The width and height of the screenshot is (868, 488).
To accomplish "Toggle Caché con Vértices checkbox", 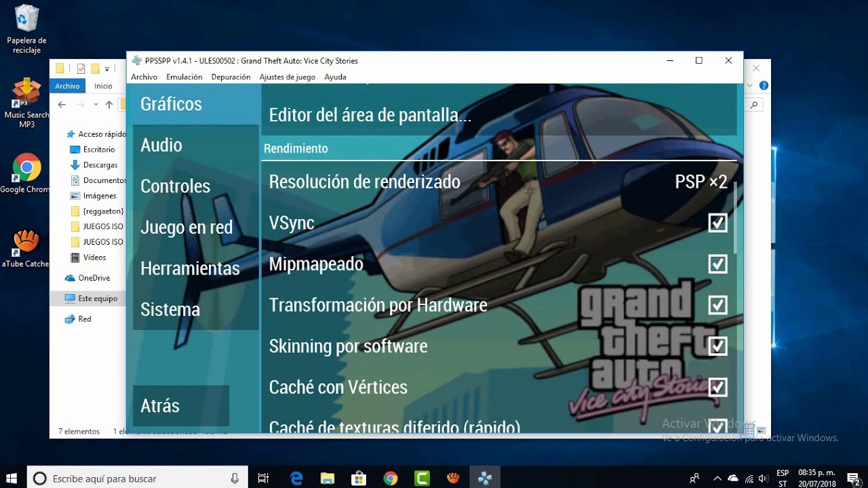I will pyautogui.click(x=717, y=387).
